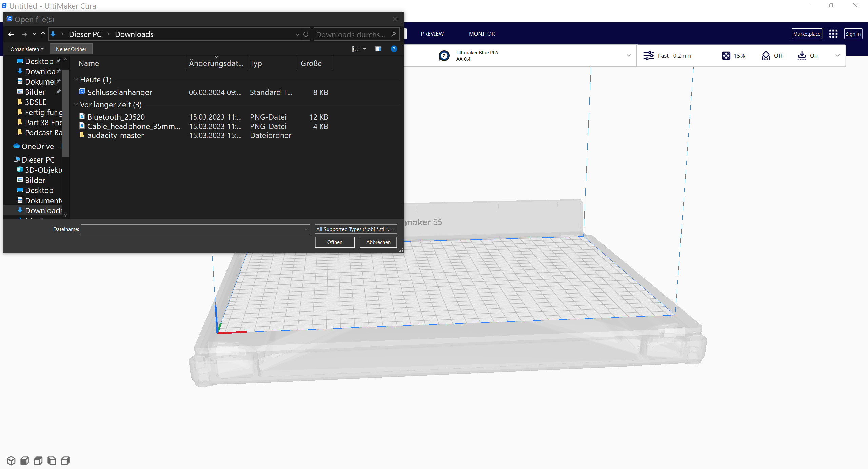This screenshot has width=868, height=469.
Task: Open 3DSLE folder in navigation pane
Action: (x=36, y=102)
